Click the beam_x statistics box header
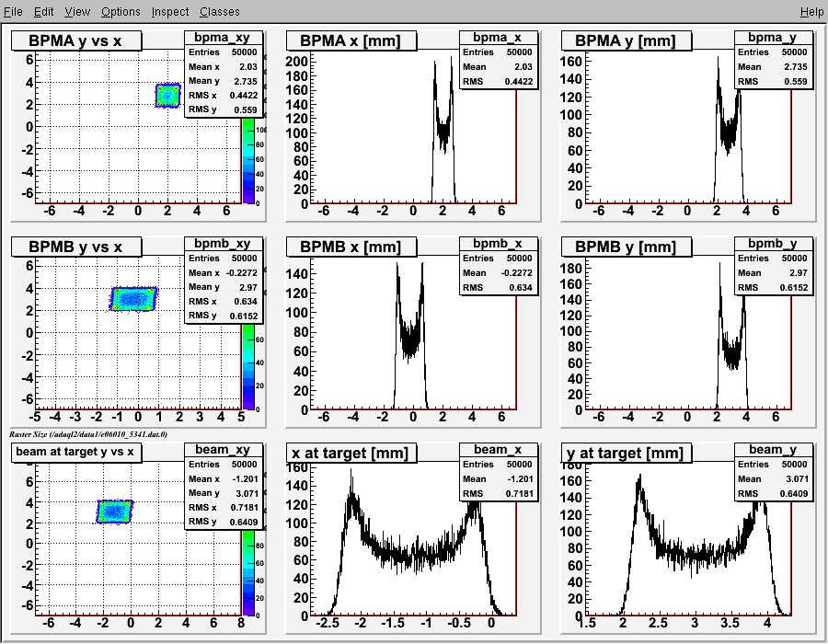Screen dimensions: 828x644 (x=498, y=449)
